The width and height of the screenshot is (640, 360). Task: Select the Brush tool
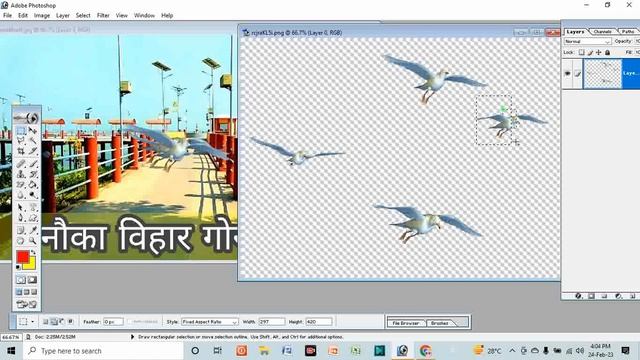(x=33, y=164)
